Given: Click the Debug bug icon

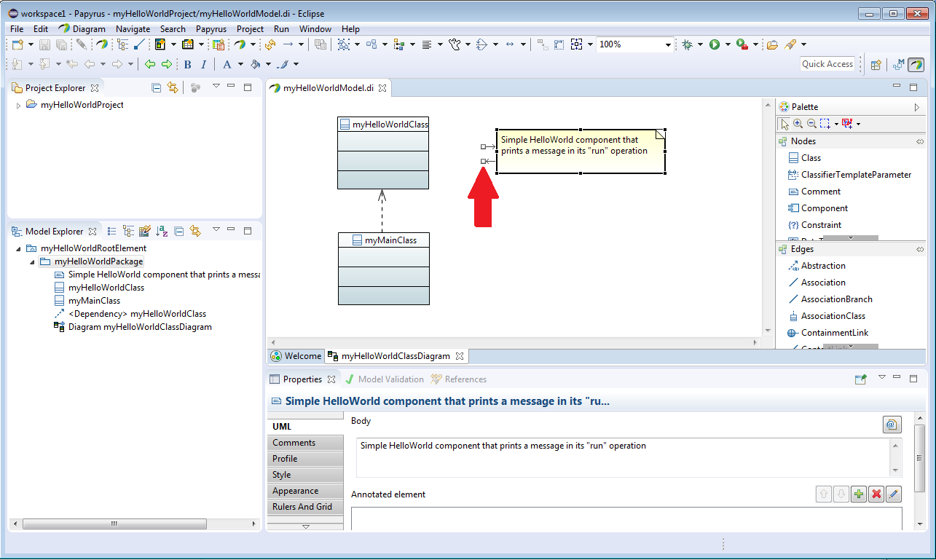Looking at the screenshot, I should click(x=687, y=44).
